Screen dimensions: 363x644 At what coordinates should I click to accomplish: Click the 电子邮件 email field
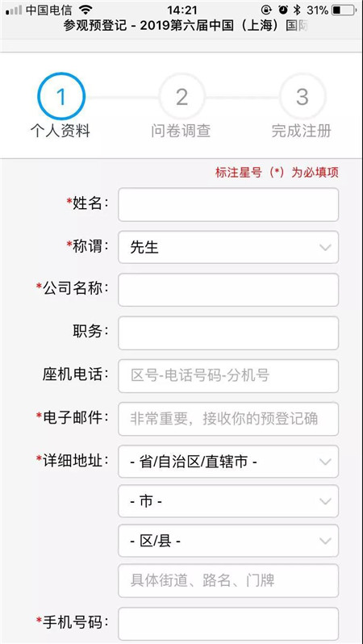pos(228,419)
